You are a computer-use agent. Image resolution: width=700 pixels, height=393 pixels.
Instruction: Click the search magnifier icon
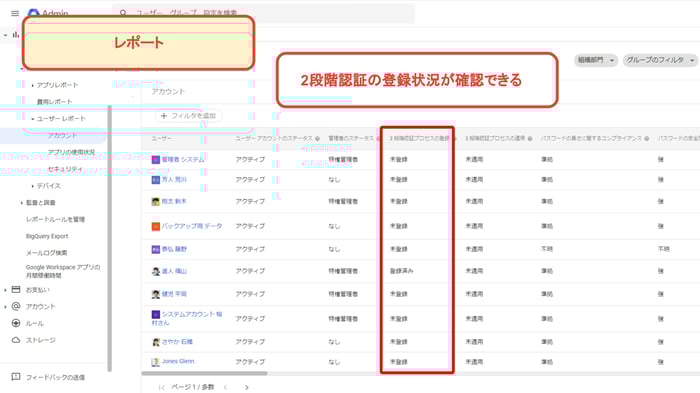tap(123, 13)
